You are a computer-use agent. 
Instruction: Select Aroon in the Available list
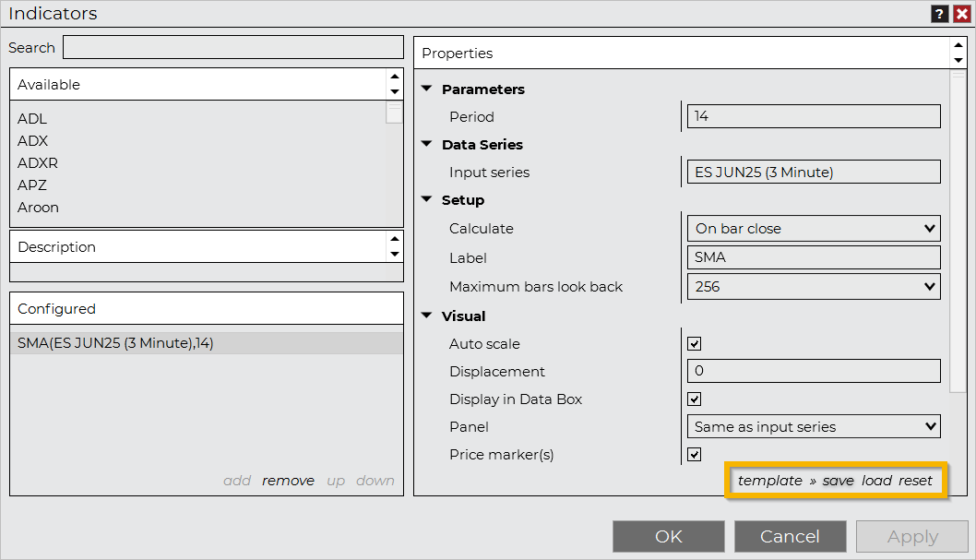pos(38,208)
